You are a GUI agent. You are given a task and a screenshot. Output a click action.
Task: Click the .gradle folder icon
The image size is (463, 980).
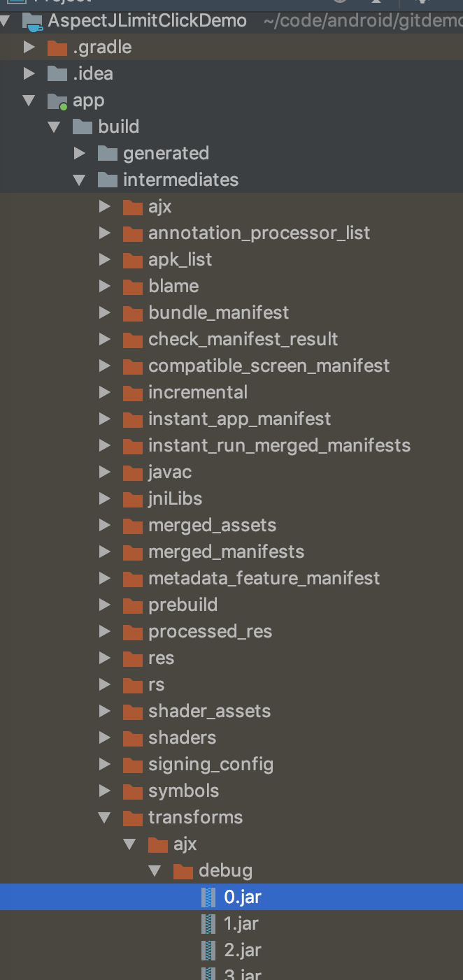point(57,48)
